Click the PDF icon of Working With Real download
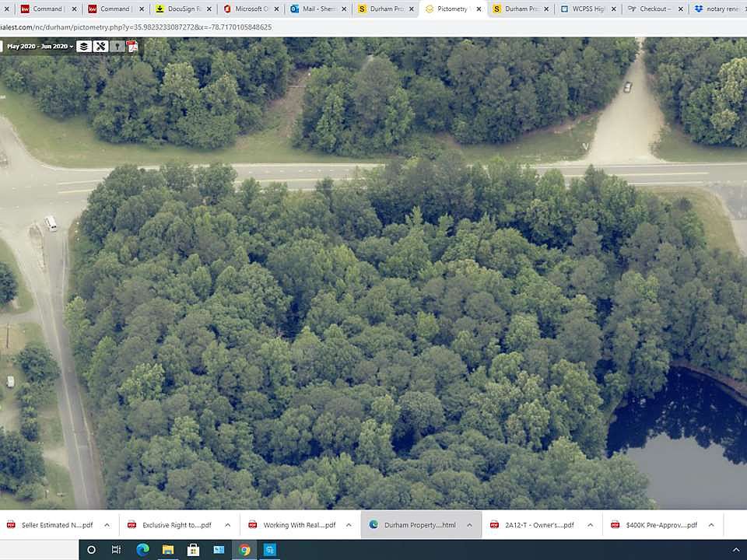Viewport: 747px width, 560px height. 252,525
